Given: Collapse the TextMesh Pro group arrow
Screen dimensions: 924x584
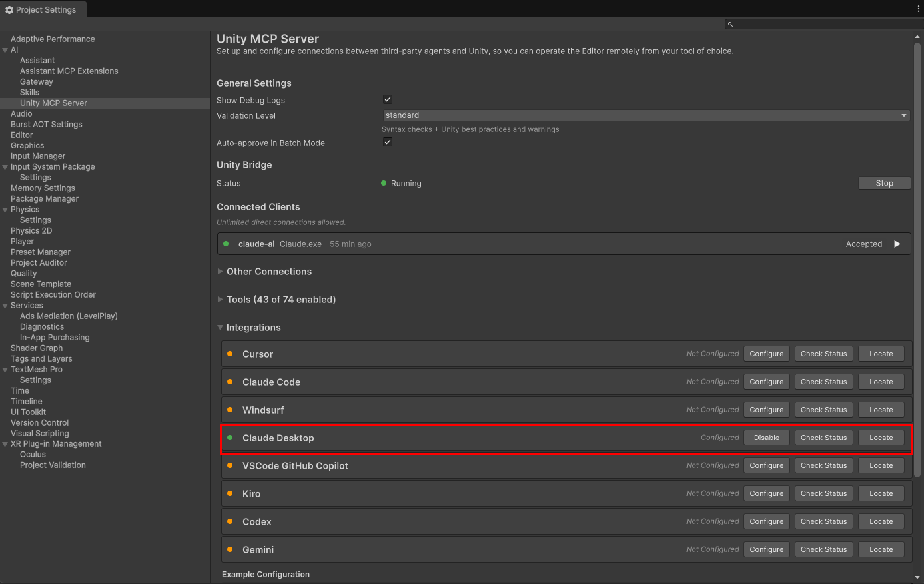Looking at the screenshot, I should [5, 370].
